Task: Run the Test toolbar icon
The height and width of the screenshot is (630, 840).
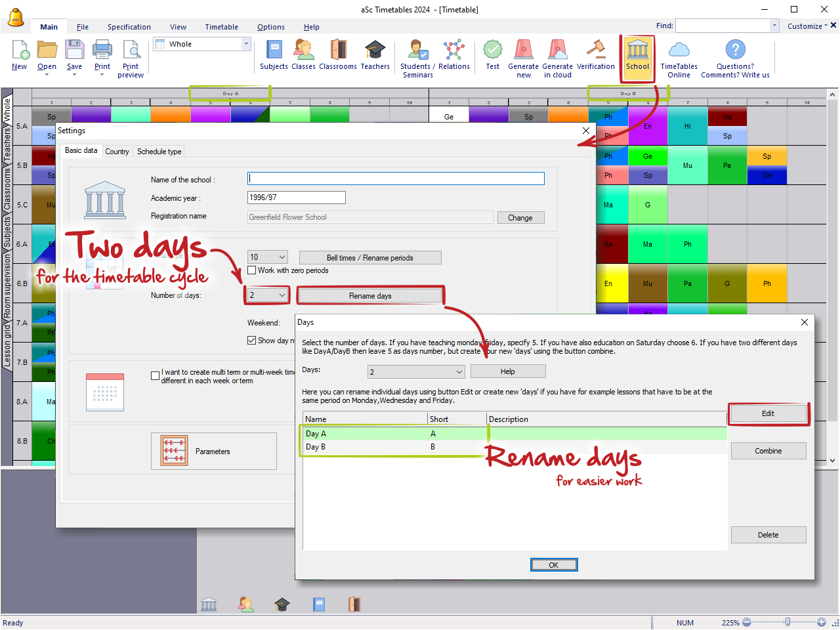Action: (x=493, y=55)
